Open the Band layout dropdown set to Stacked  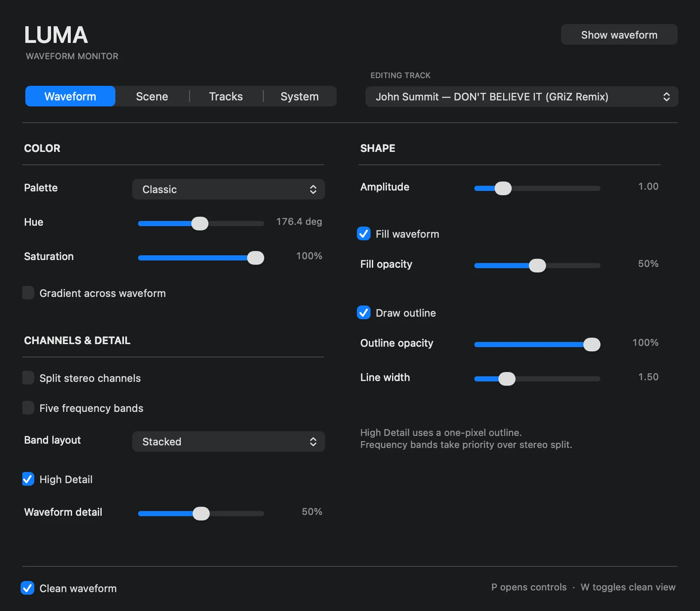[x=228, y=442]
